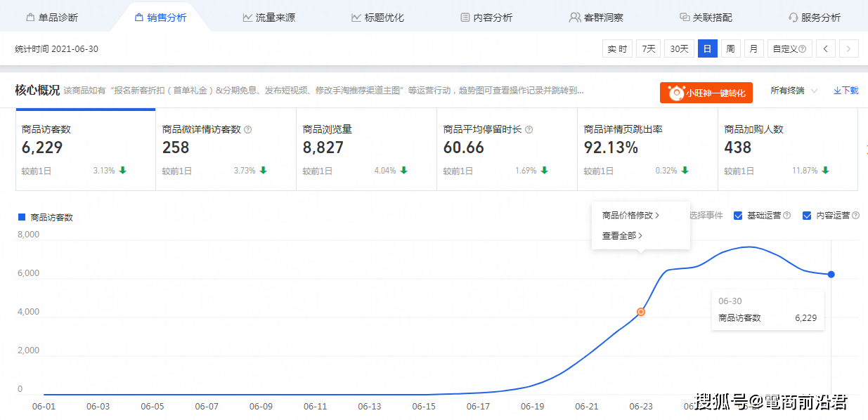Image resolution: width=868 pixels, height=420 pixels.
Task: Click the previous period arrow button
Action: tap(826, 48)
